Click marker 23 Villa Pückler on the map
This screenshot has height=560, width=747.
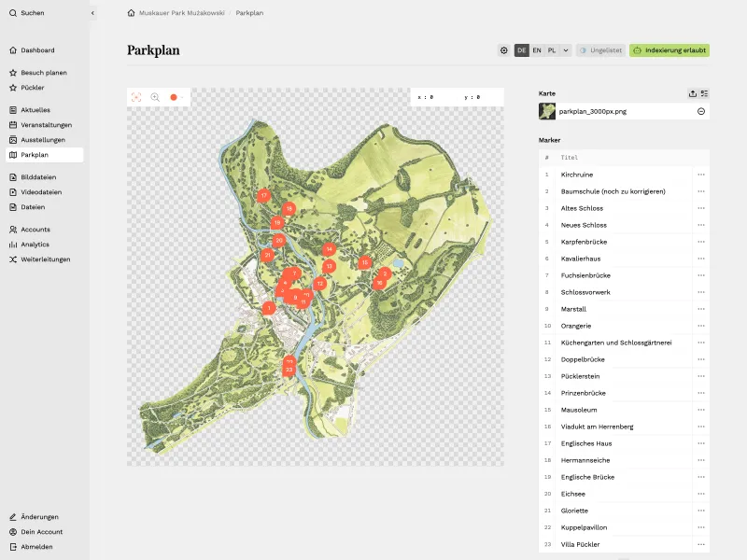coord(288,371)
